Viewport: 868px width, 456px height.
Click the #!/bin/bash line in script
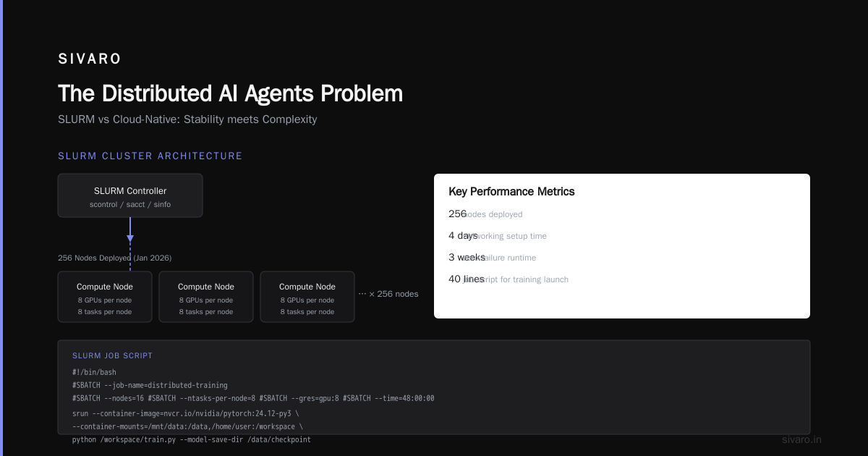tap(94, 373)
